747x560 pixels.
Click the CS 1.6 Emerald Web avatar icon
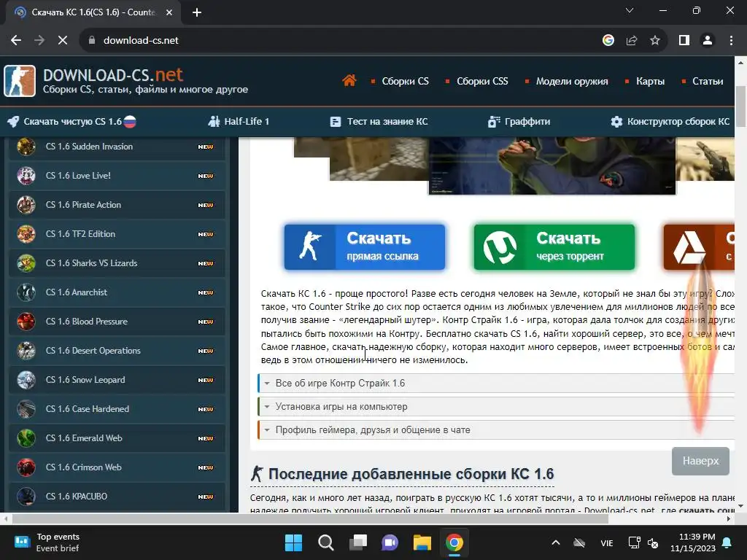26,438
